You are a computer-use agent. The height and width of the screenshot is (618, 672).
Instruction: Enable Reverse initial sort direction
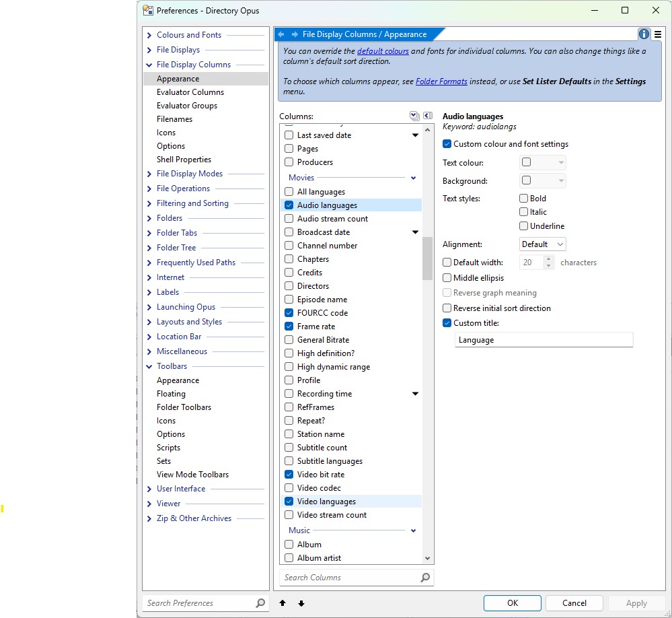[447, 308]
